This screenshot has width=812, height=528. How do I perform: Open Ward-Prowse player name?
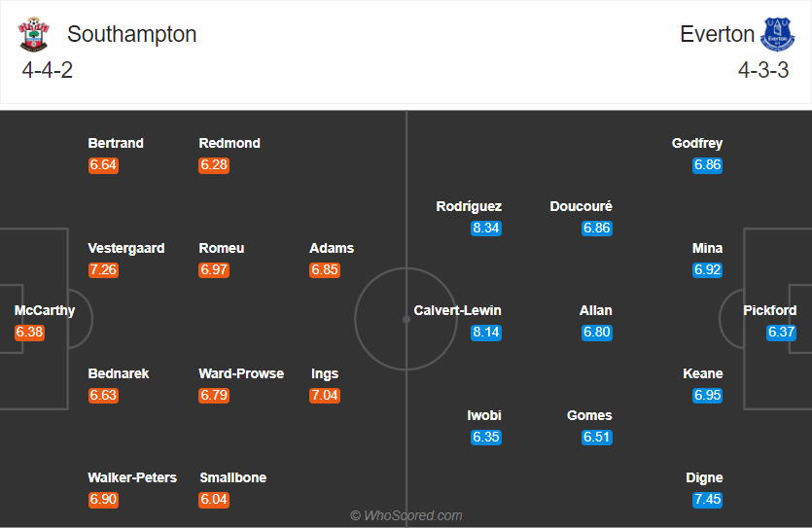coord(241,373)
